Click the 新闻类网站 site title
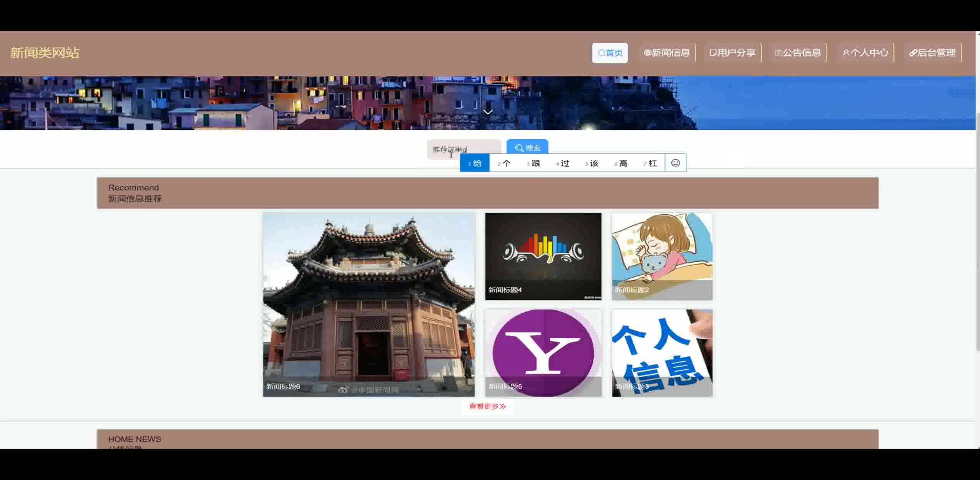The height and width of the screenshot is (480, 980). tap(45, 53)
